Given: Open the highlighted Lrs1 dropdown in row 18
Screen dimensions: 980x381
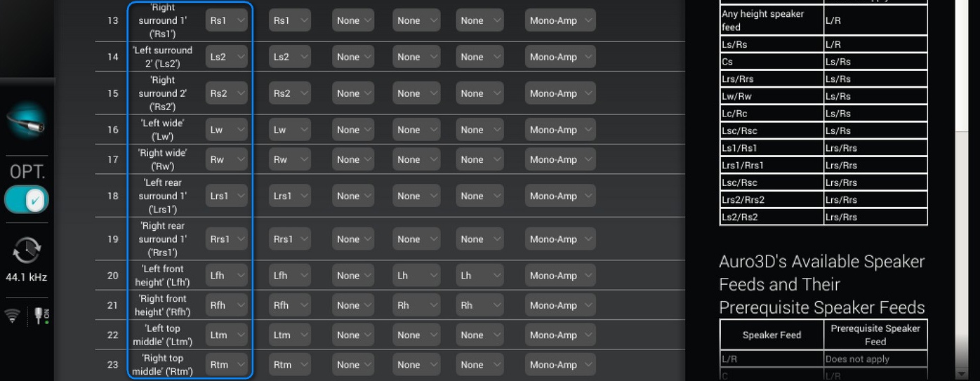Looking at the screenshot, I should pyautogui.click(x=227, y=196).
